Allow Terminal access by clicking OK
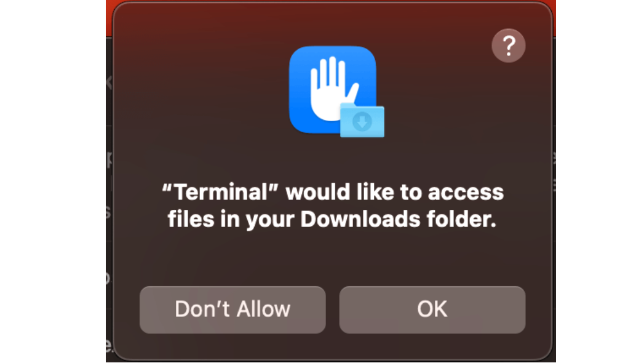644x363 pixels. tap(432, 309)
